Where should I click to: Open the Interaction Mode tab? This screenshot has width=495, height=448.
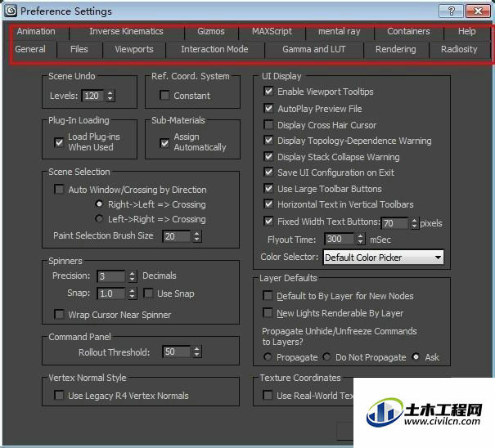[214, 50]
